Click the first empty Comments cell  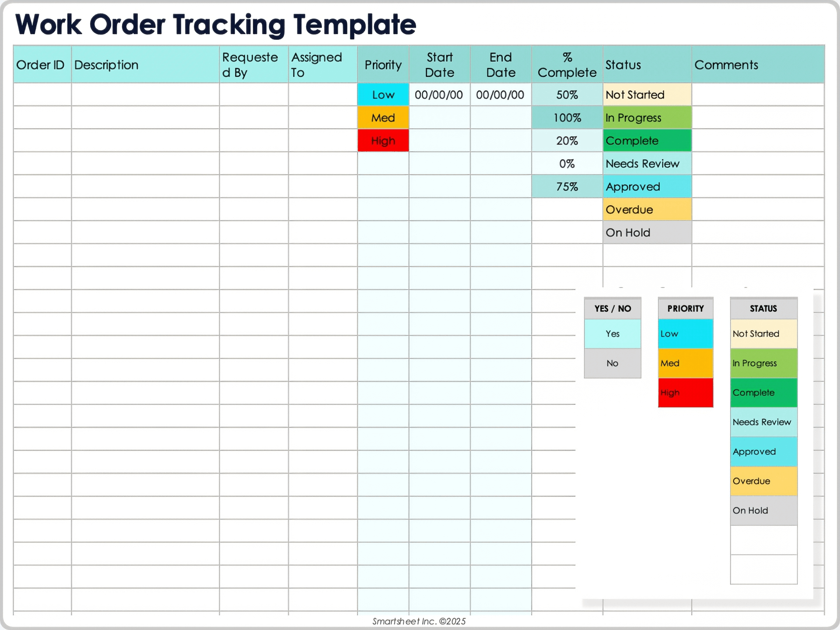point(758,94)
